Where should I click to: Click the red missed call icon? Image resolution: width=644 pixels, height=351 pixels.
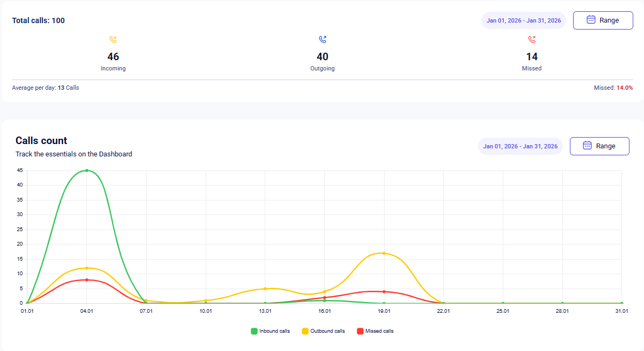(x=532, y=39)
